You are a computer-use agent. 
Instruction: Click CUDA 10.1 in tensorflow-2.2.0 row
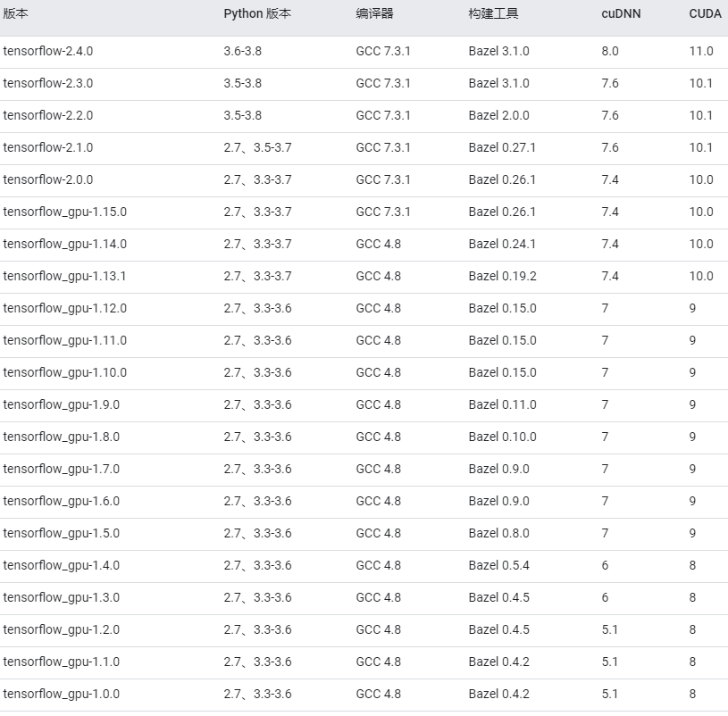click(x=701, y=115)
